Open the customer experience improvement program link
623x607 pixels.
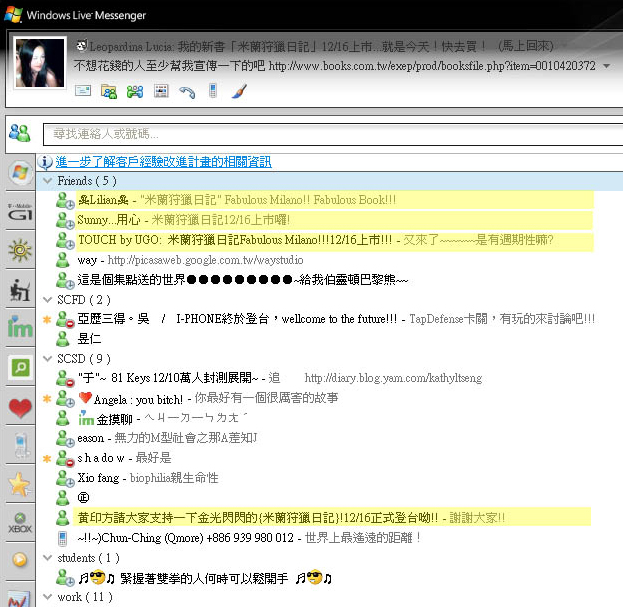click(163, 162)
